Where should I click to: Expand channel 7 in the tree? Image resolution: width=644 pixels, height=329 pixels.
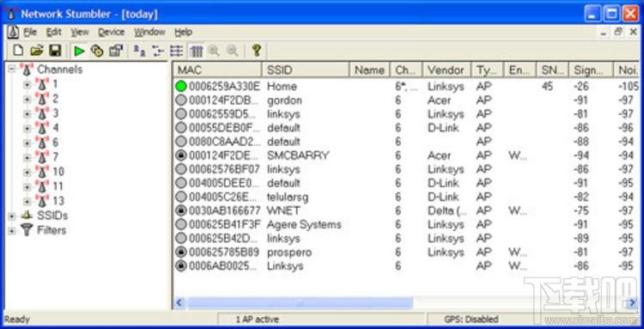tap(27, 157)
